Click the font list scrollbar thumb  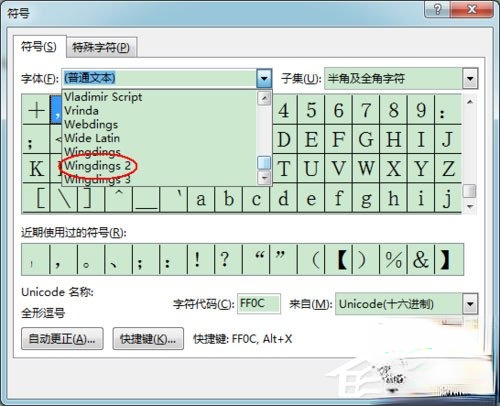tap(264, 163)
